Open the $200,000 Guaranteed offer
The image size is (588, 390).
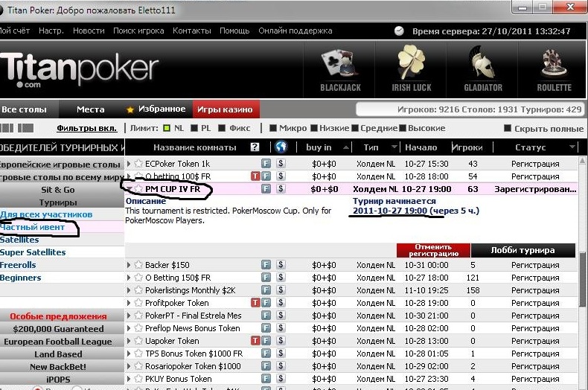(x=58, y=329)
